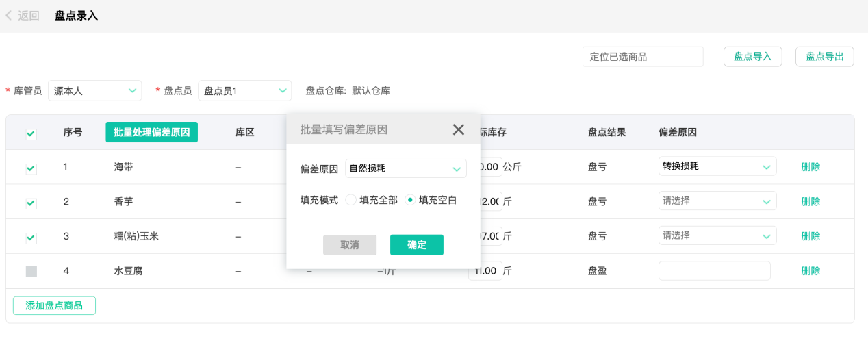Select the 填充空白 radio option
Screen dimensions: 868x345
(410, 200)
